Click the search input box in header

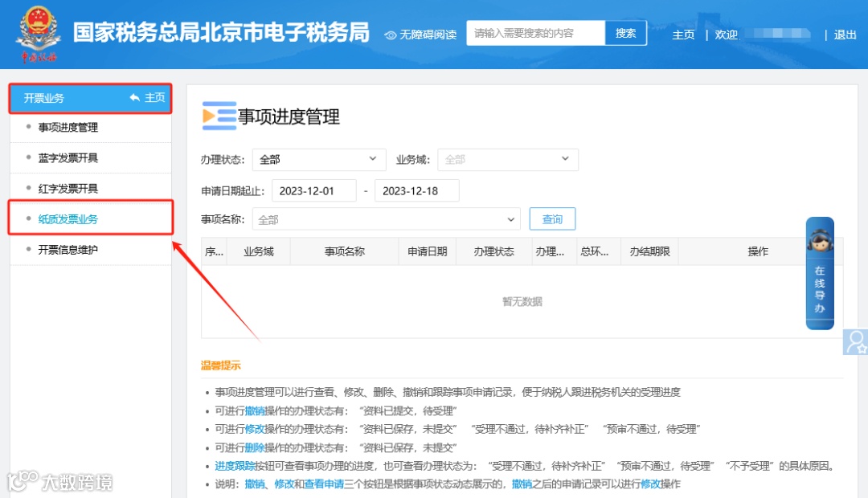tap(536, 33)
